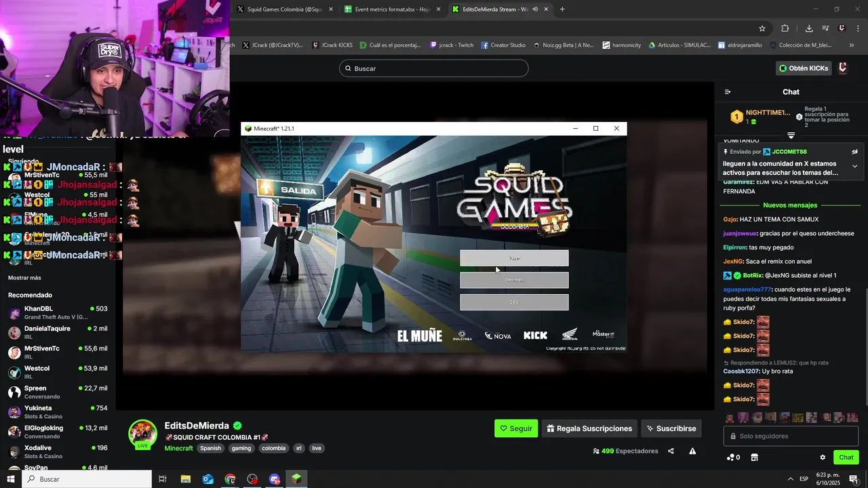This screenshot has height=488, width=868.
Task: Open jcrack - Twitch bookmark
Action: pyautogui.click(x=452, y=45)
